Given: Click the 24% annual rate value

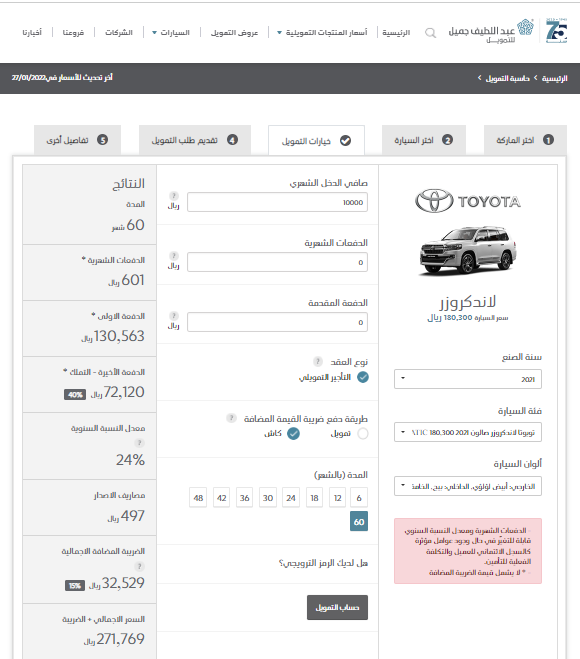Looking at the screenshot, I should [x=130, y=459].
